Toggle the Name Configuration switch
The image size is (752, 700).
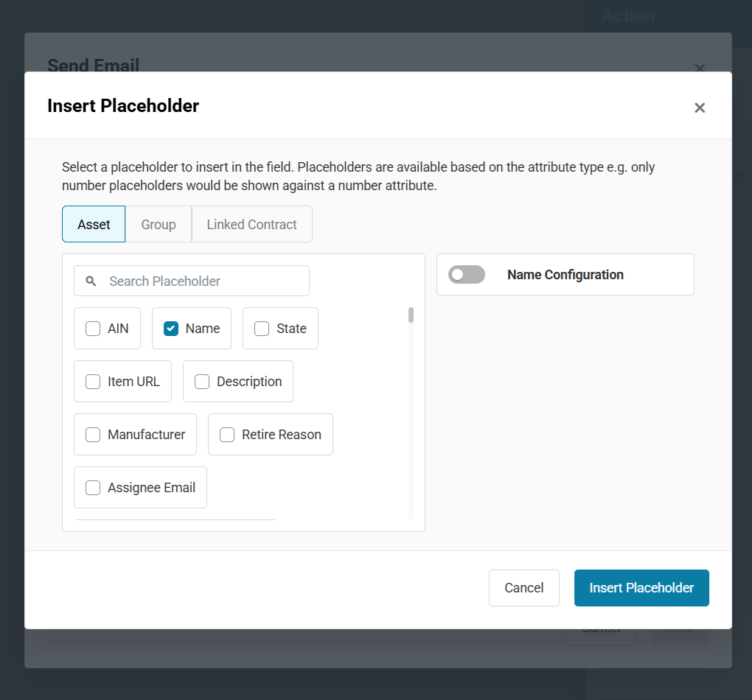tap(467, 275)
